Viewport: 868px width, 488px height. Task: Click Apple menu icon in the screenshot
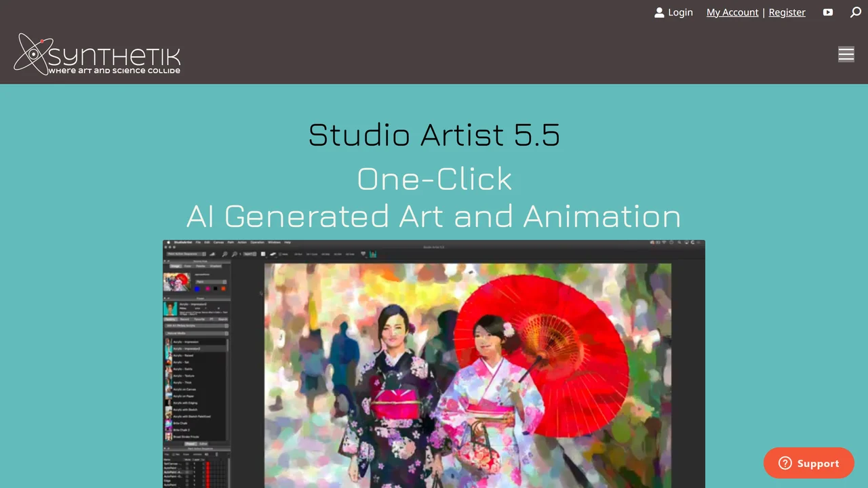tap(168, 243)
